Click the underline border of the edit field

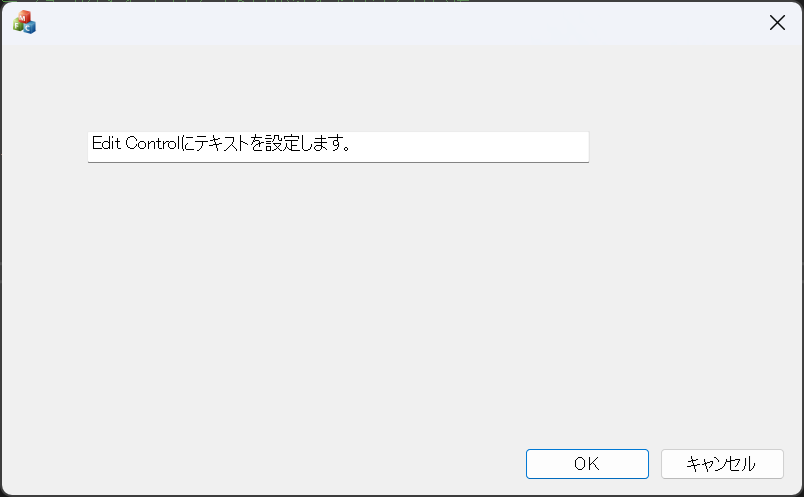[338, 161]
